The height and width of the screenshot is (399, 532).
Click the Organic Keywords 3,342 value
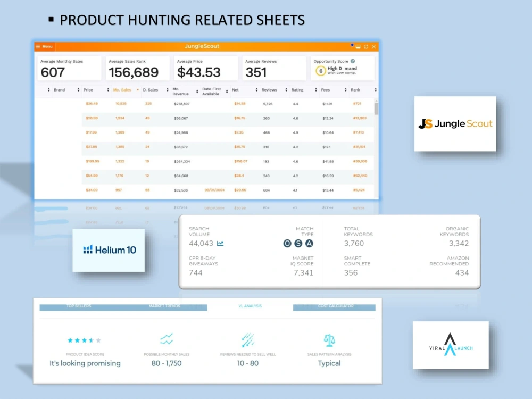point(459,243)
